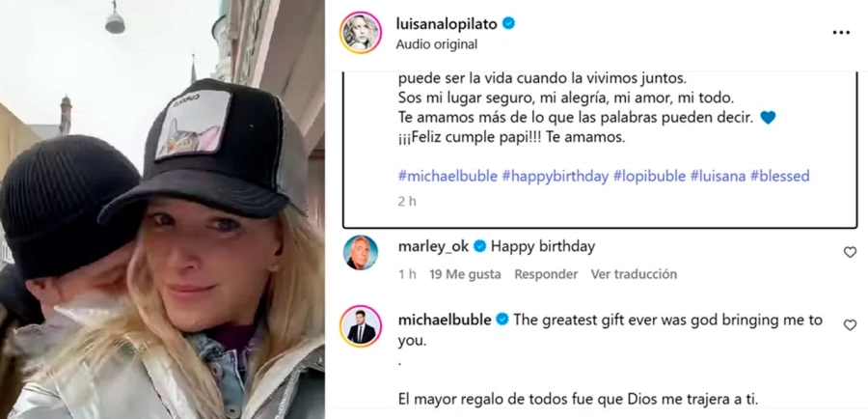Click the verified badge beside michaelbuble
868x419 pixels.
[x=502, y=320]
